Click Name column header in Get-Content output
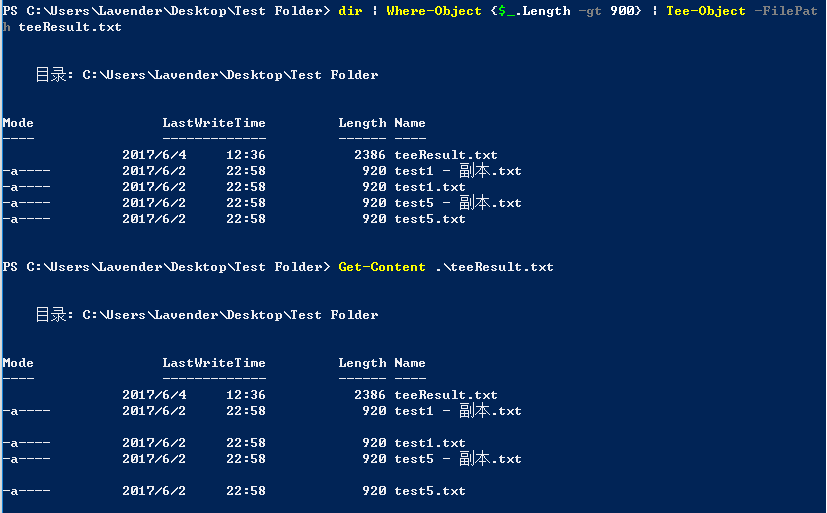This screenshot has width=827, height=513. (410, 363)
